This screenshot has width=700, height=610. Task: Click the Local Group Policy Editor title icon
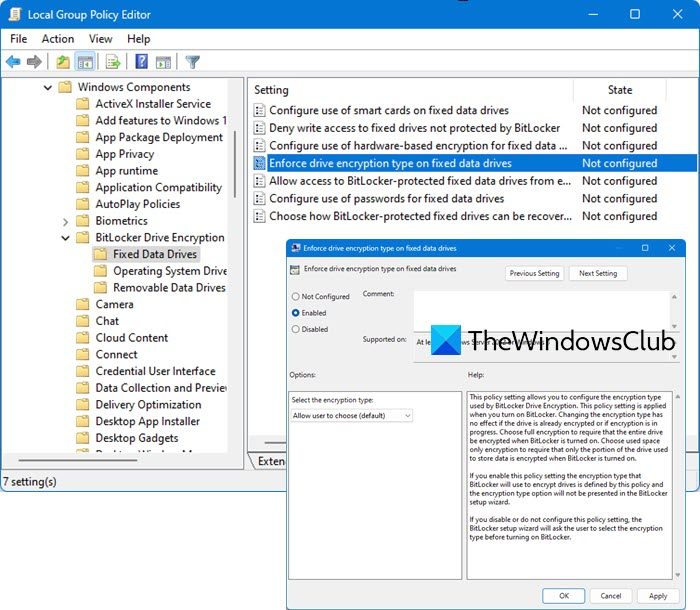click(x=15, y=14)
